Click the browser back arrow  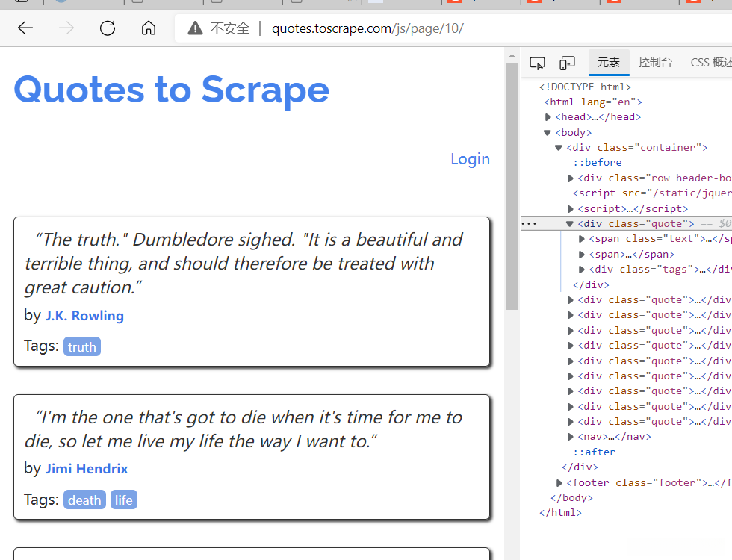[x=25, y=28]
